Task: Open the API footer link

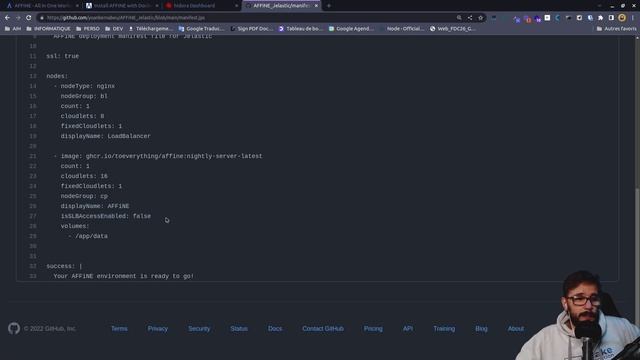Action: coord(408,329)
